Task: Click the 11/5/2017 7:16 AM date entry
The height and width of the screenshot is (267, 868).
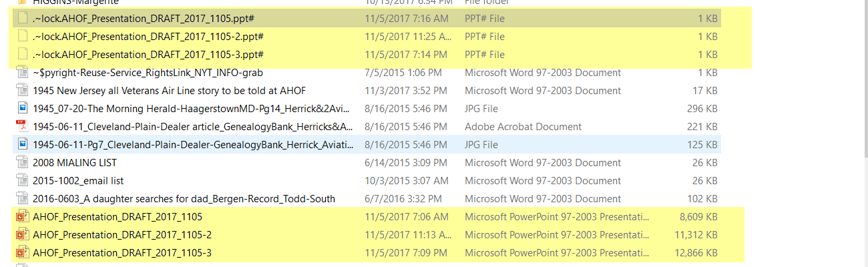Action: click(407, 18)
